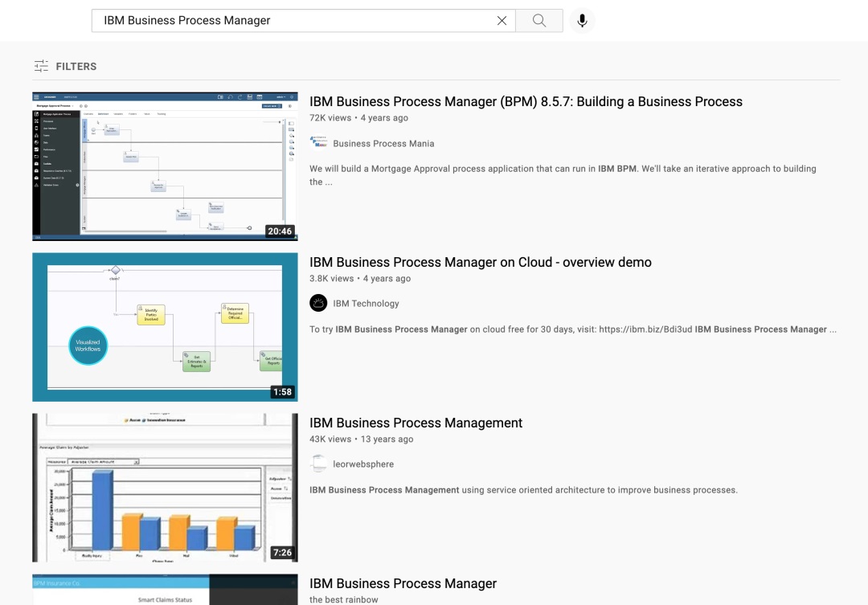The width and height of the screenshot is (868, 605).
Task: Open the Smart Claims Status video thumbnail
Action: point(165,590)
